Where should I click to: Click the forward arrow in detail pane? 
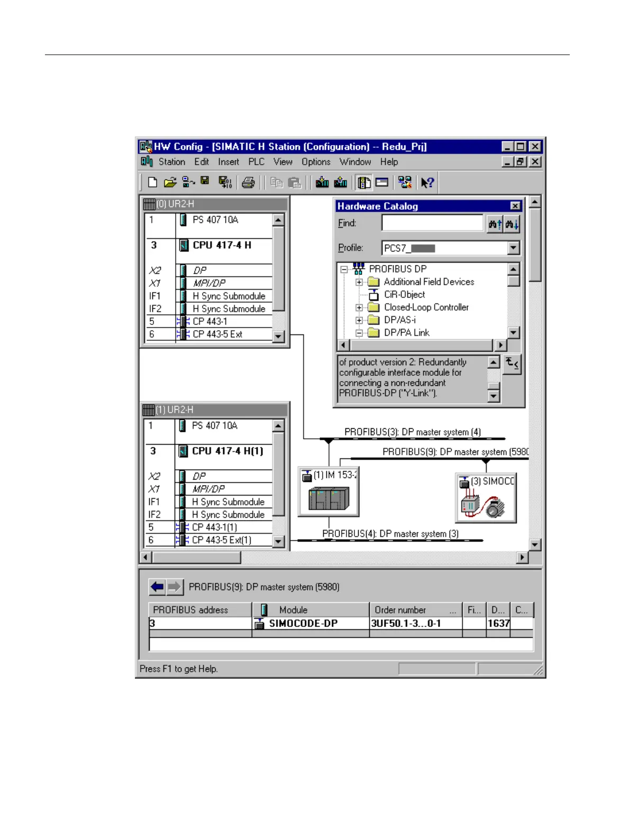click(x=175, y=586)
